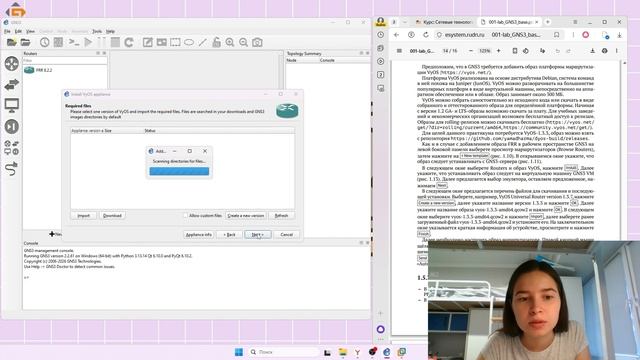Open the Tools menu in GNS3
640x360 pixels.
coord(97,31)
